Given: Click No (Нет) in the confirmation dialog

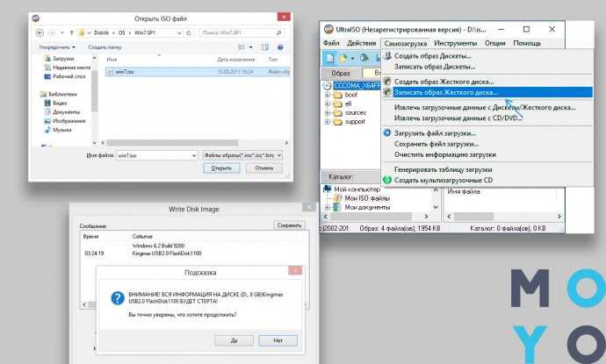Looking at the screenshot, I should 278,341.
